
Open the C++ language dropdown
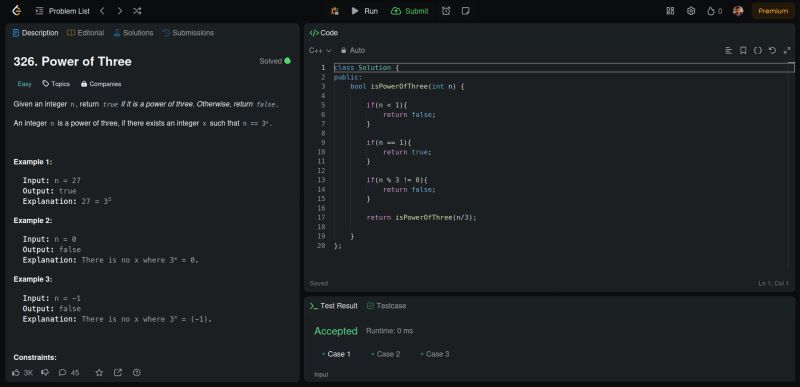(320, 50)
